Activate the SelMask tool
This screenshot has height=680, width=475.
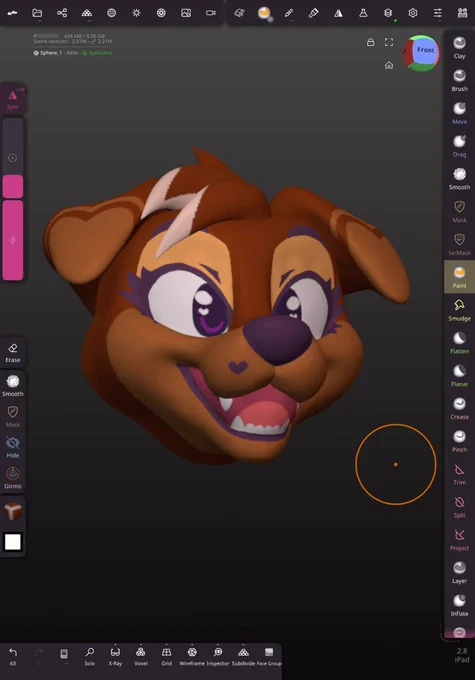click(x=459, y=244)
